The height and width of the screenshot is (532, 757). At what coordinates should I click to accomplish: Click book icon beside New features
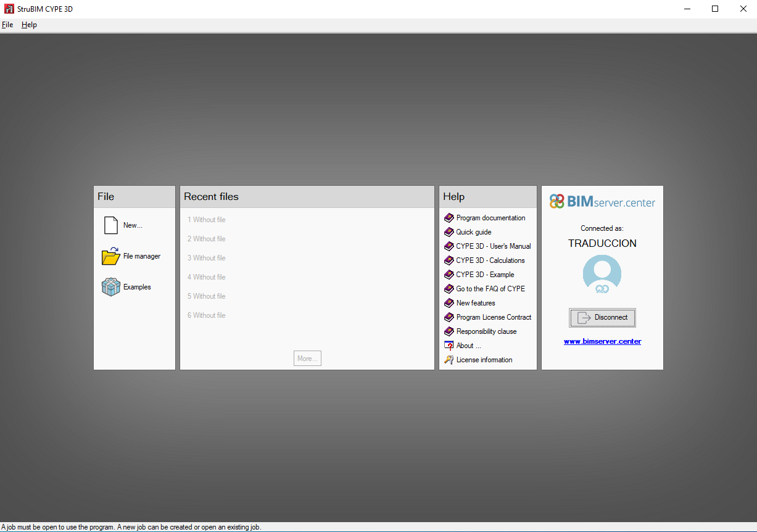pos(449,303)
